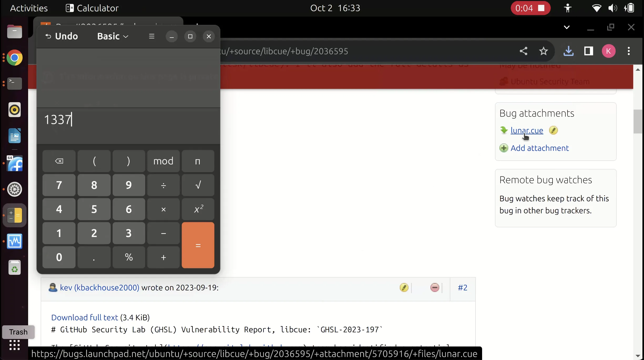Click the x² exponent button

(198, 209)
